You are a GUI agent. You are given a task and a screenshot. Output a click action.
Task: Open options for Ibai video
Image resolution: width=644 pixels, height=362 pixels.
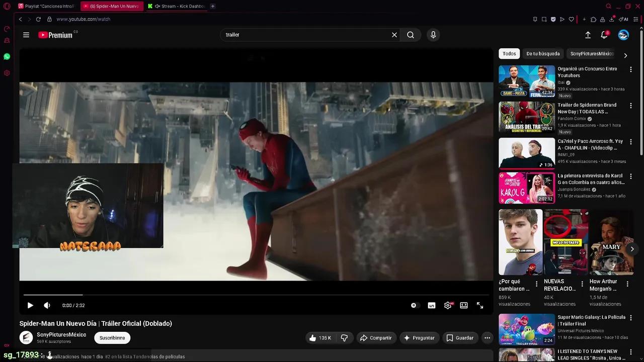[x=631, y=69]
